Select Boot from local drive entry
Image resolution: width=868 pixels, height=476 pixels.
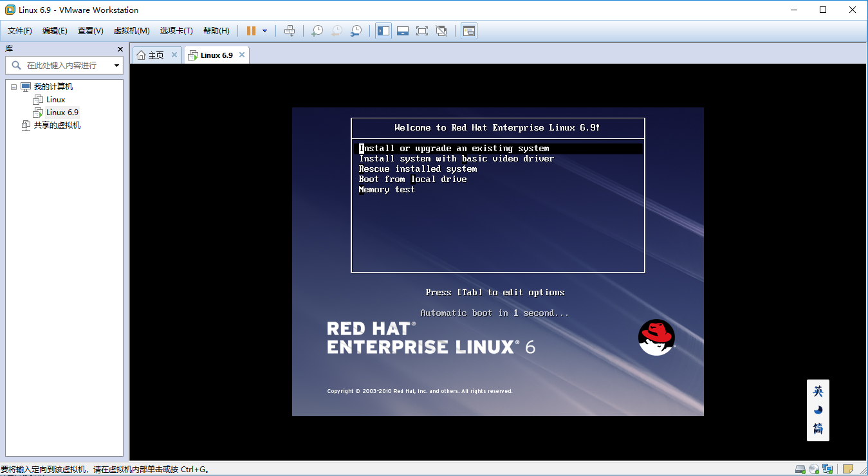tap(412, 179)
